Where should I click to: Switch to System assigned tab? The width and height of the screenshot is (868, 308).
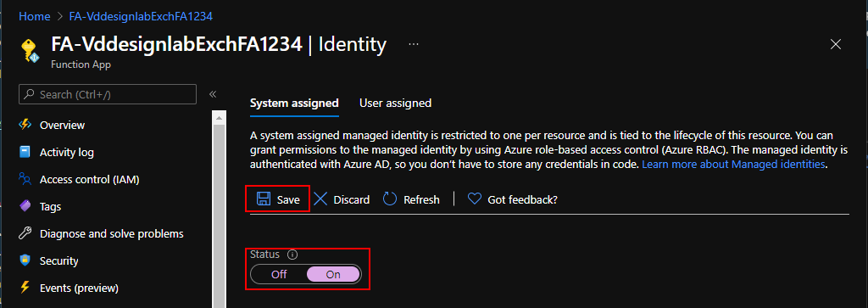[x=294, y=103]
